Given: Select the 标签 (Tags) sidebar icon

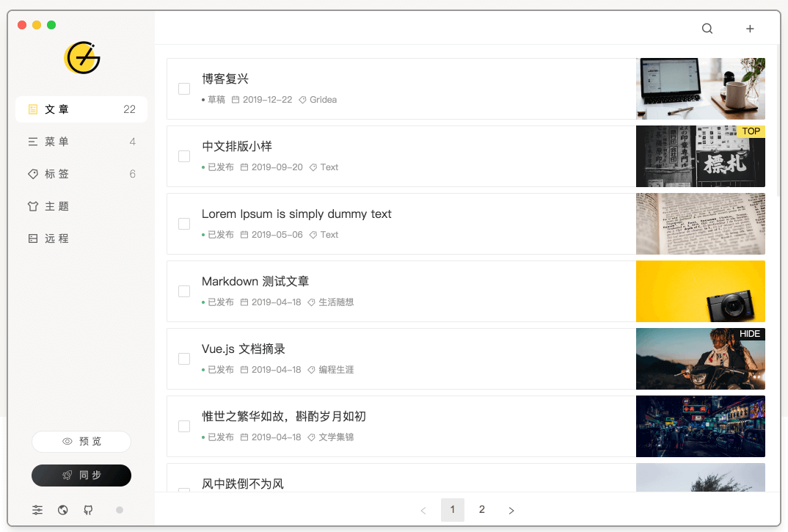Looking at the screenshot, I should pos(32,174).
